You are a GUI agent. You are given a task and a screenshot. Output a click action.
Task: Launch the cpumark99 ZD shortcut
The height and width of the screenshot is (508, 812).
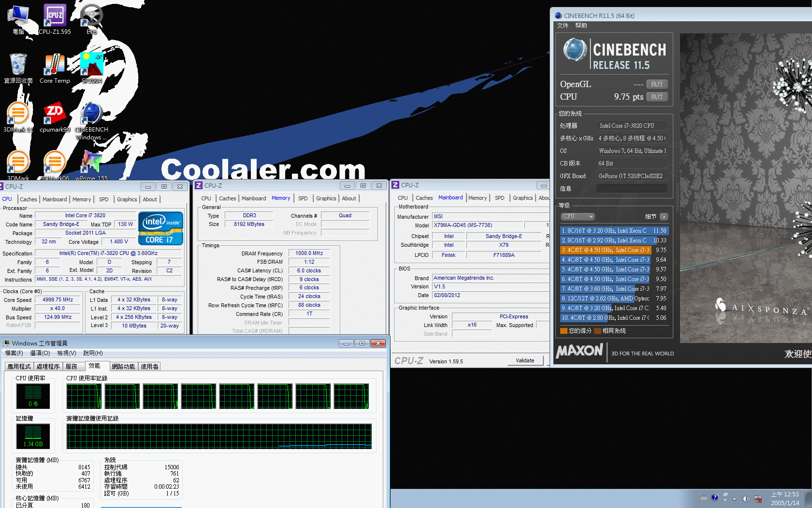coord(55,117)
